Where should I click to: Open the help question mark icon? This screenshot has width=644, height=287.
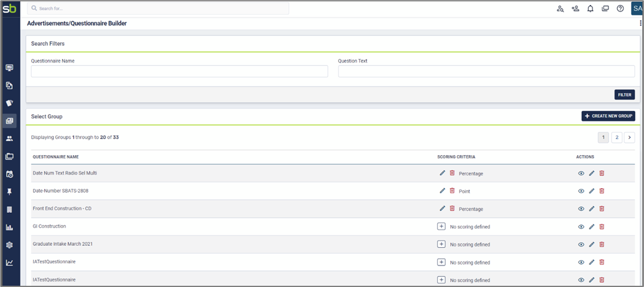pos(620,9)
